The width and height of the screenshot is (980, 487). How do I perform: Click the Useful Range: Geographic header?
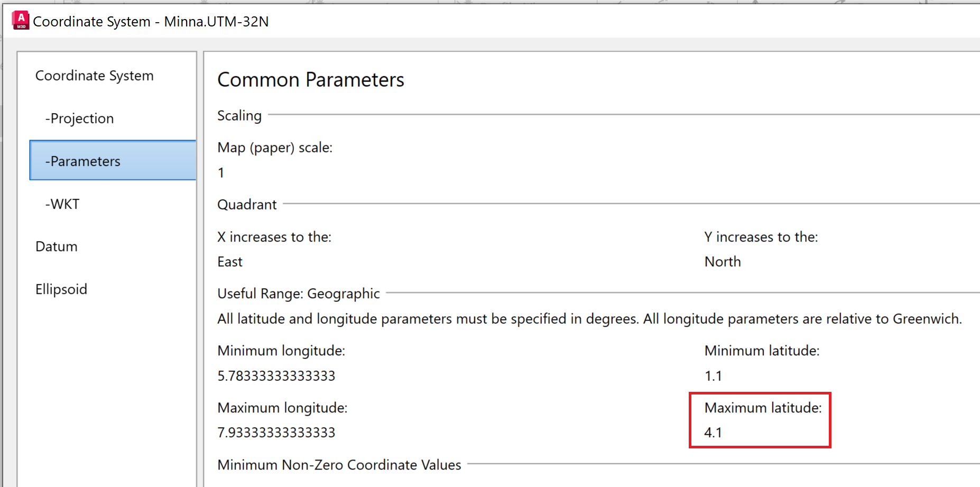coord(299,293)
